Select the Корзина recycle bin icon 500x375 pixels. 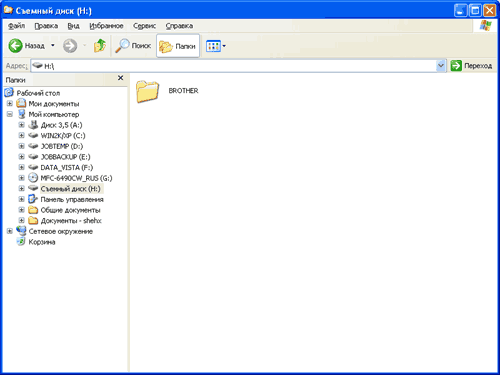click(21, 241)
